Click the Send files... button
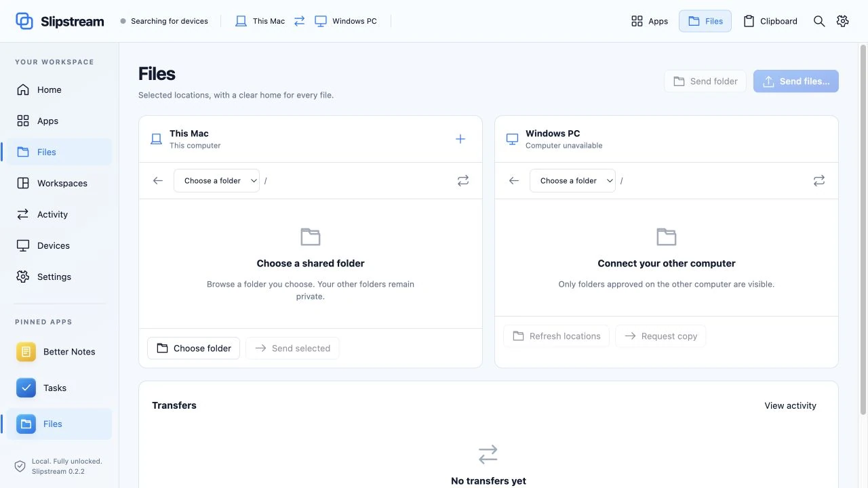Screen dimensions: 868x488 point(796,81)
